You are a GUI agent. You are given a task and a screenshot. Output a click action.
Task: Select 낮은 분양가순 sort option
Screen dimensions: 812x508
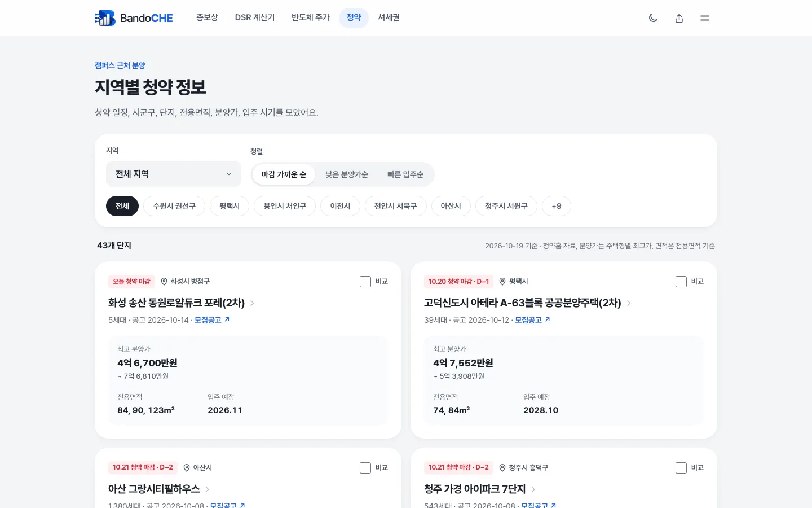point(346,174)
